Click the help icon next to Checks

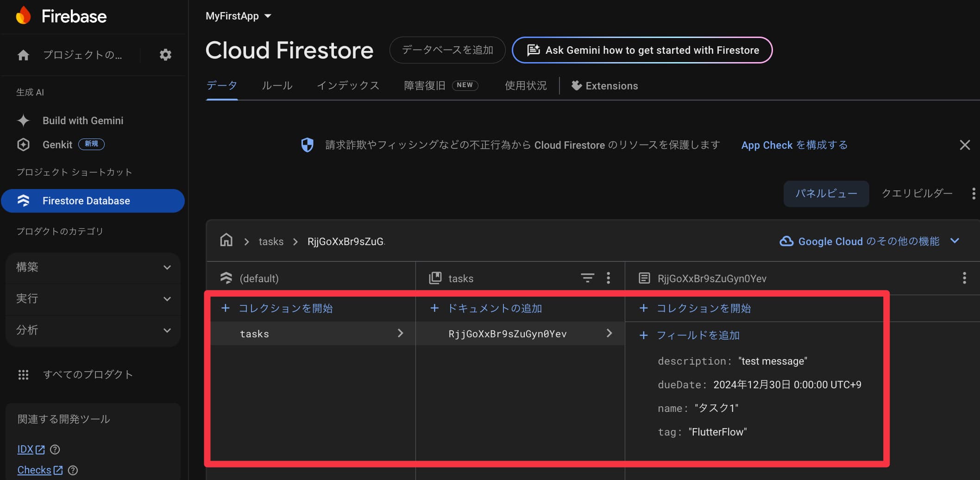click(x=73, y=470)
